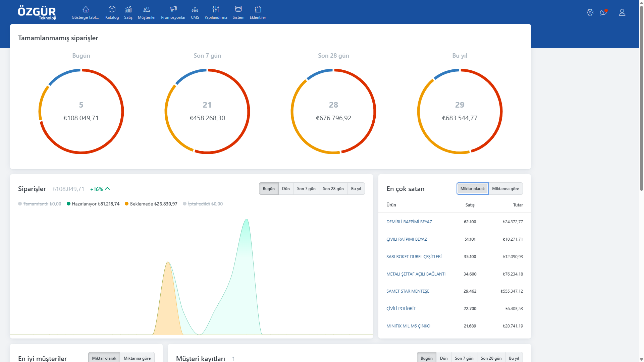Image resolution: width=644 pixels, height=362 pixels.
Task: Open SAMET STAR MENTEŞE product link
Action: coord(408,291)
